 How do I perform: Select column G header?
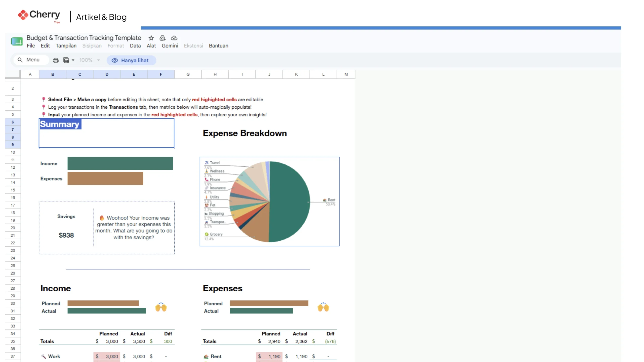click(x=188, y=74)
